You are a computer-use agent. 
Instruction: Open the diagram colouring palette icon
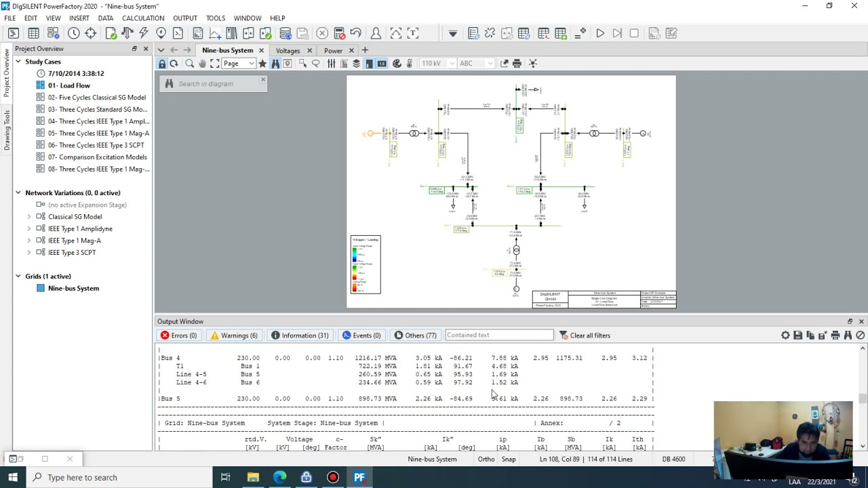click(x=397, y=64)
